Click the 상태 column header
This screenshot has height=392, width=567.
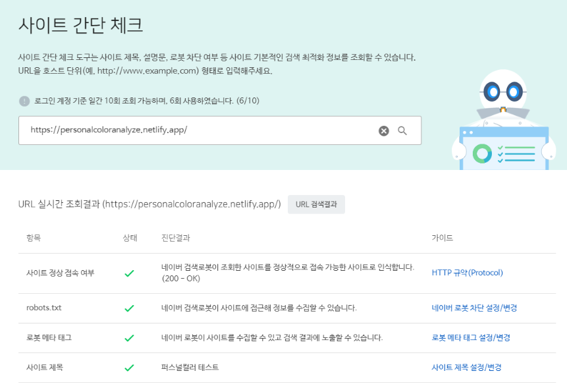[130, 238]
